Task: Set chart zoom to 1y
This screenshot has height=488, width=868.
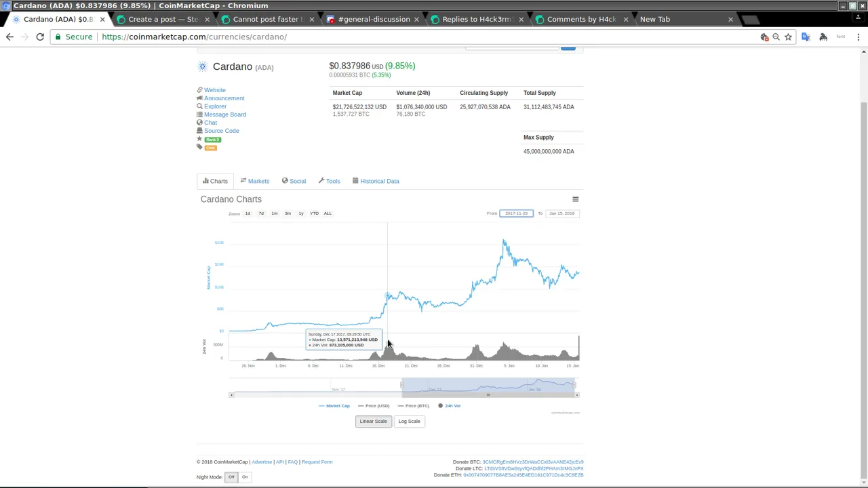Action: click(x=301, y=213)
